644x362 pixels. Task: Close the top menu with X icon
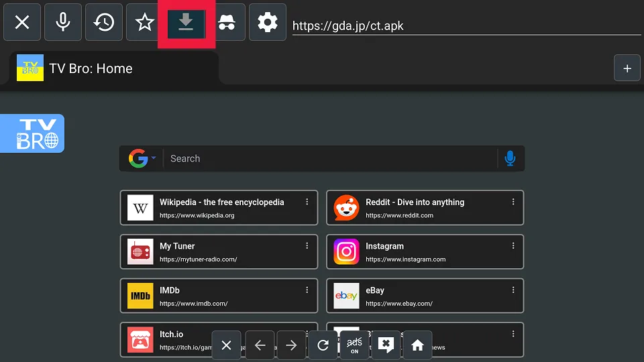[22, 22]
